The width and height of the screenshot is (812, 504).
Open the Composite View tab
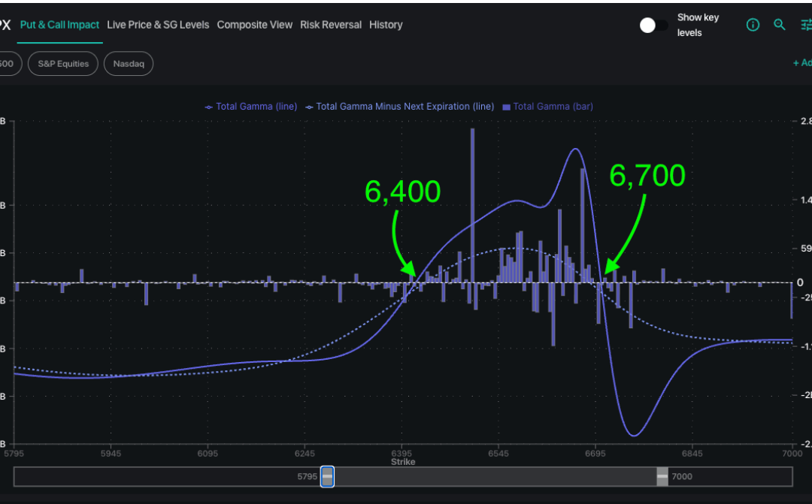click(x=255, y=24)
